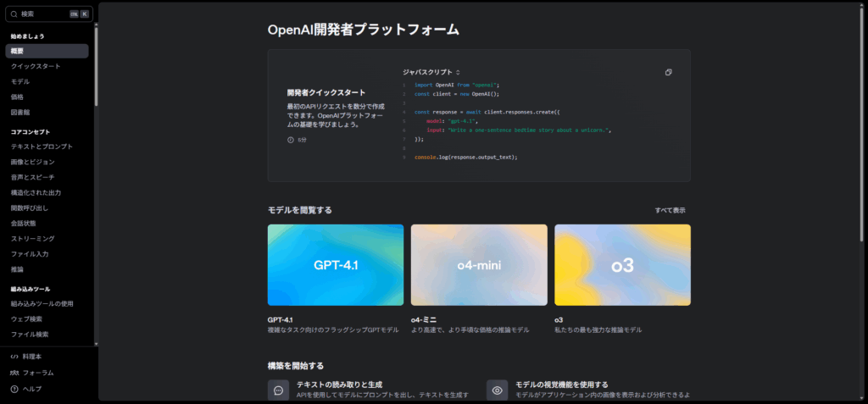Click the モデルの視覚機能を使用する heading
Screen dimensions: 868x404
[x=562, y=384]
